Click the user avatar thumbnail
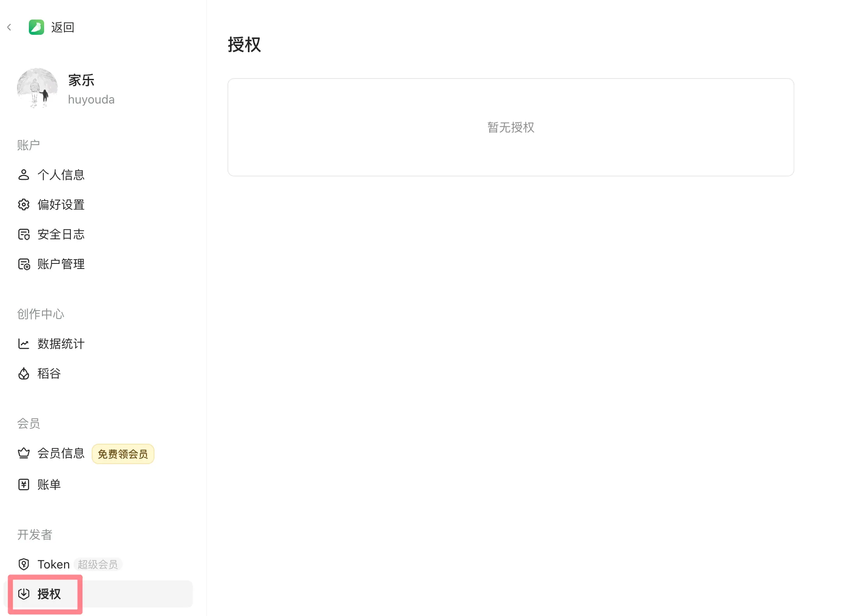 point(37,88)
